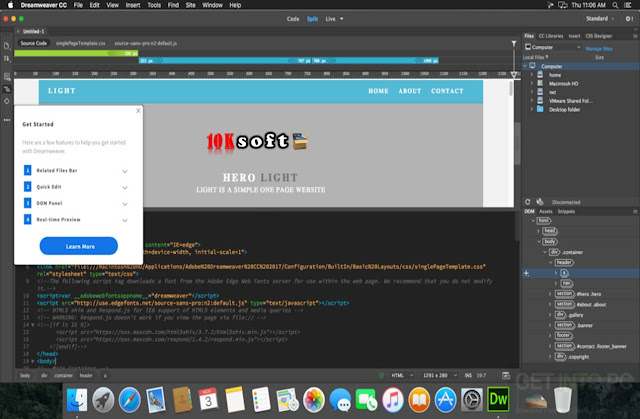Switch to CSS Designer tab
Viewport: 640px width, 419px height.
click(x=599, y=36)
